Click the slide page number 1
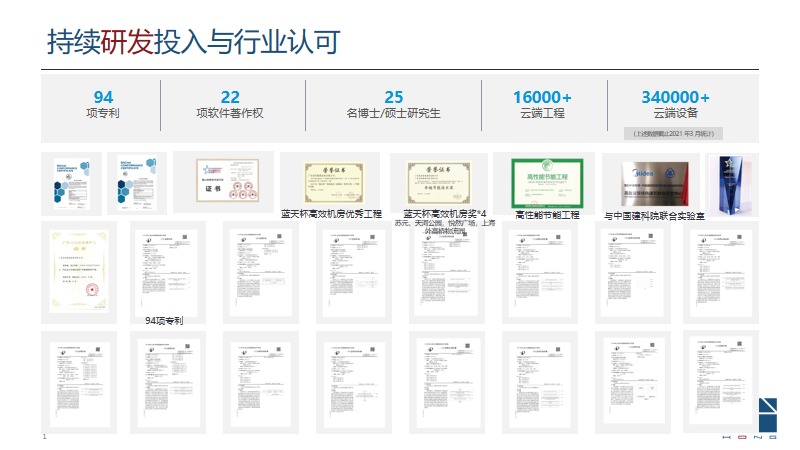The width and height of the screenshot is (800, 450). point(44,438)
